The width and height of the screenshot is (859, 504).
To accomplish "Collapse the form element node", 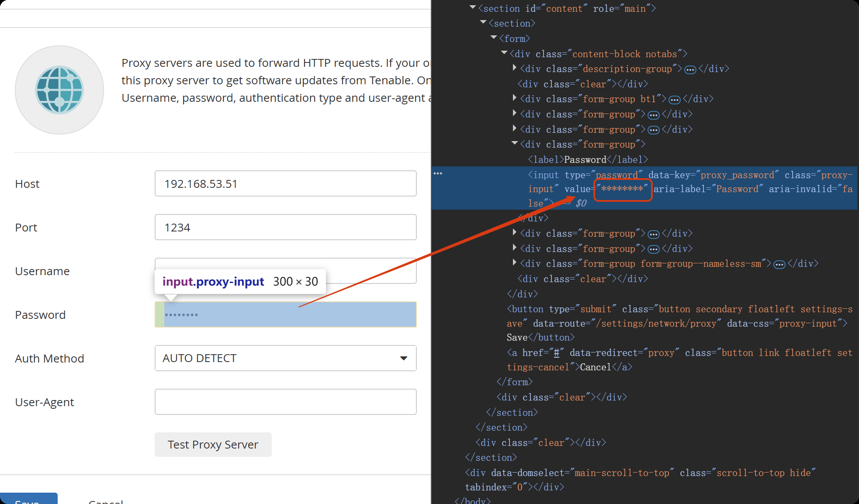I will pyautogui.click(x=494, y=38).
